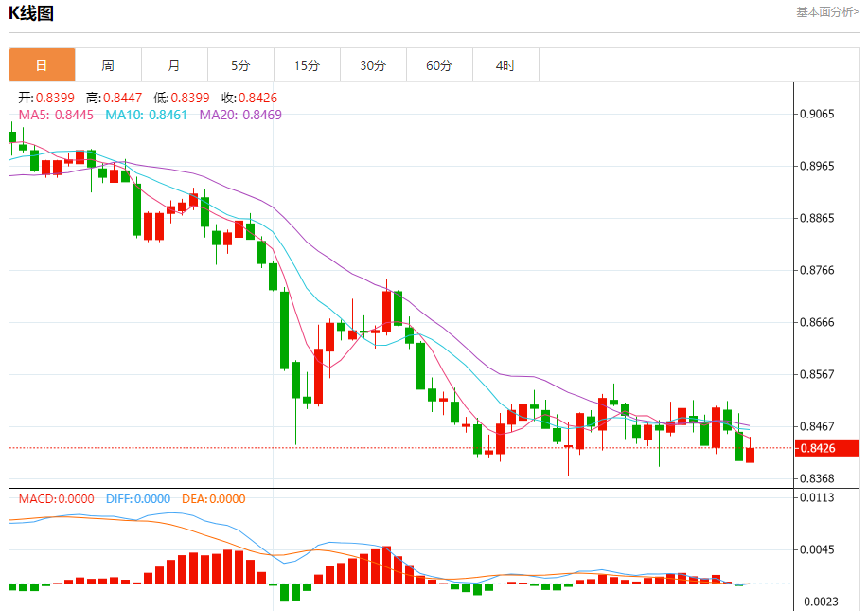
Task: Click the red 0.8426 current price tag
Action: point(827,448)
